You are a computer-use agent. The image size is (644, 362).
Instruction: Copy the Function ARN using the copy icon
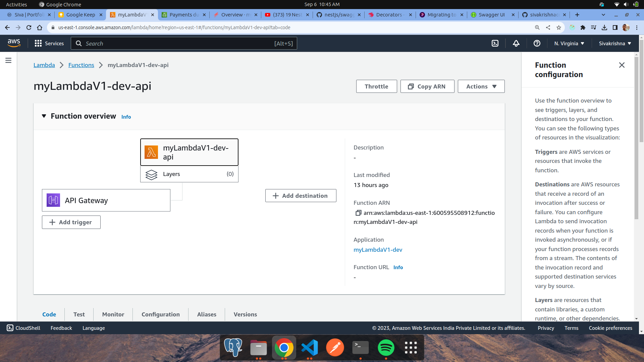tap(358, 213)
